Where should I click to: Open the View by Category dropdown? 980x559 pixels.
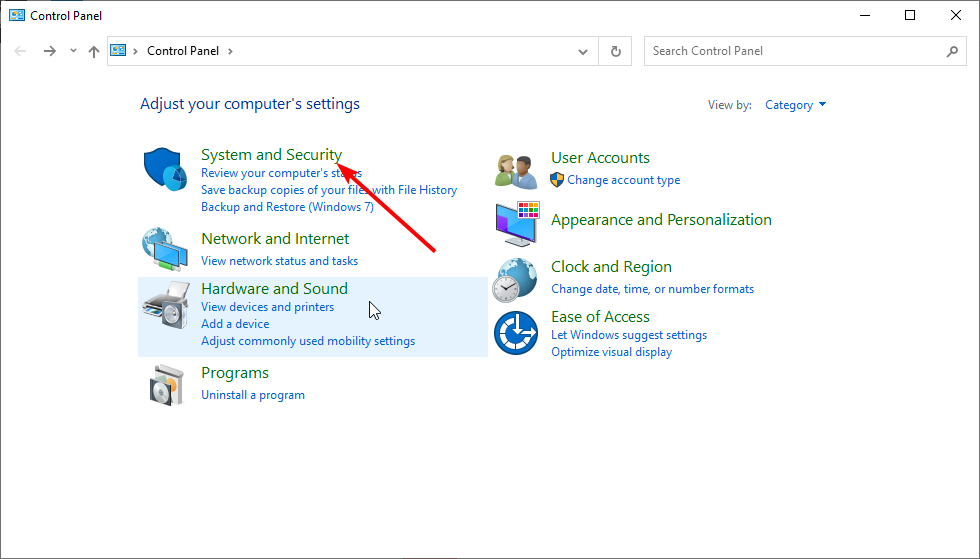796,105
